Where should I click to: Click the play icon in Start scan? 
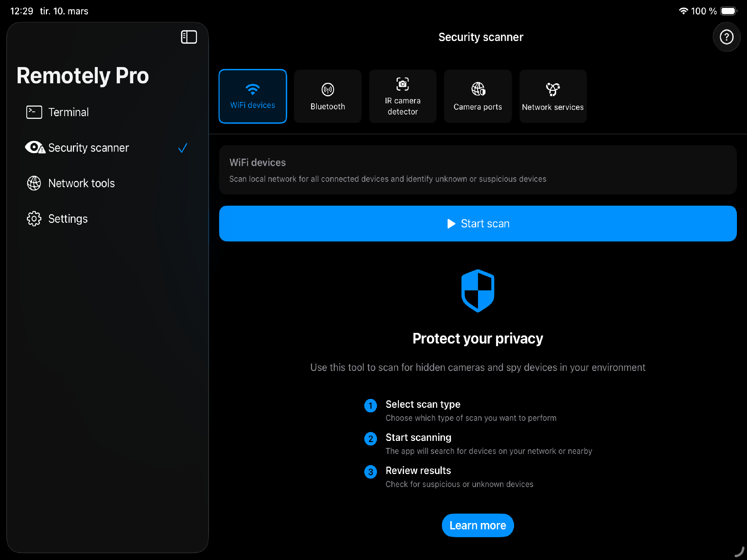(x=451, y=224)
